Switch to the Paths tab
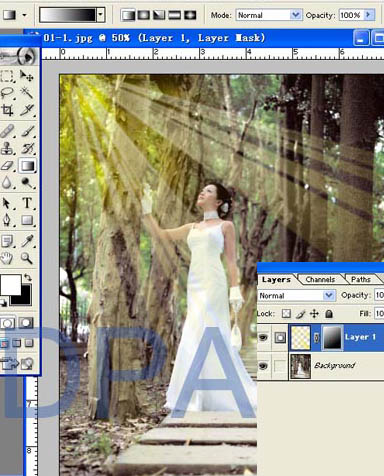The image size is (384, 476). tap(361, 279)
